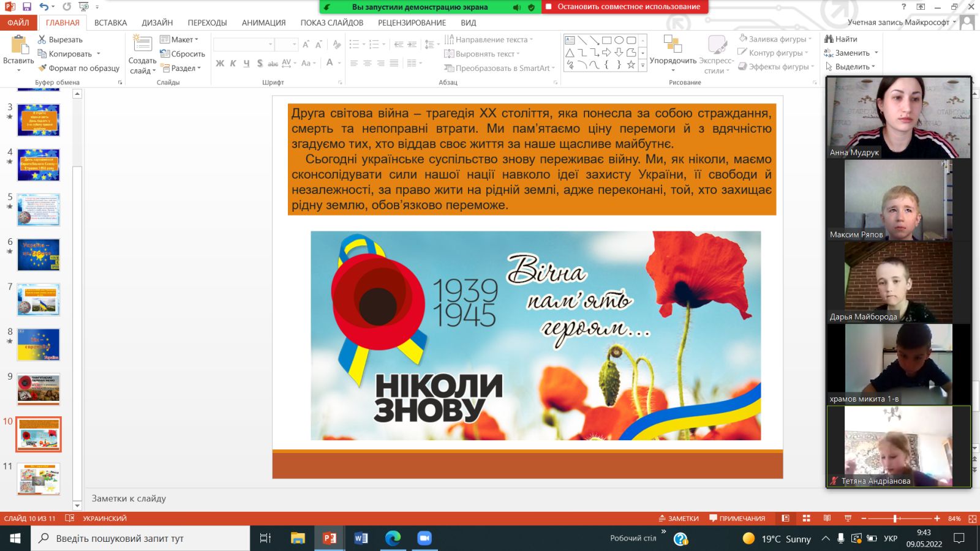Switch to slide sorter view

tap(806, 519)
